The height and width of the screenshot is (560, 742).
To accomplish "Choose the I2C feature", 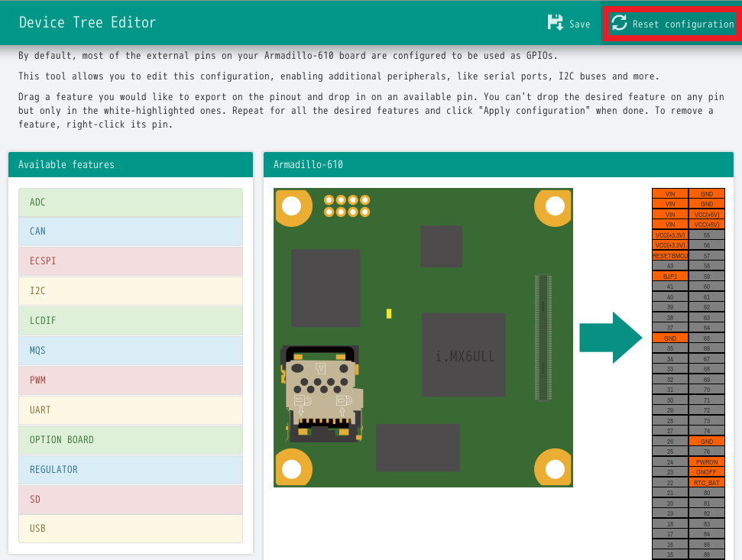I will coord(131,291).
